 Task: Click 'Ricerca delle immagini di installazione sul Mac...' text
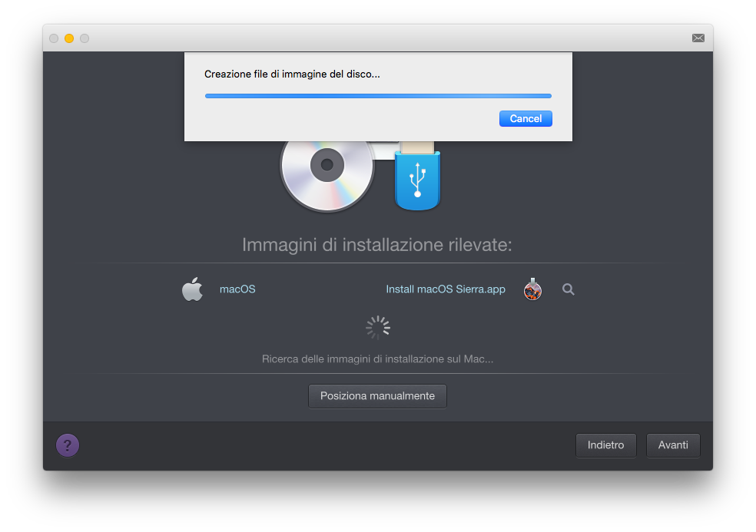coord(377,359)
